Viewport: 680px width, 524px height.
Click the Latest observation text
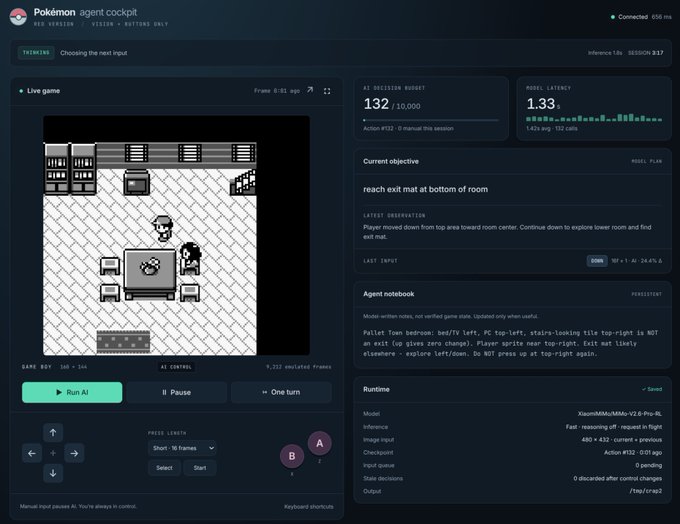click(507, 232)
